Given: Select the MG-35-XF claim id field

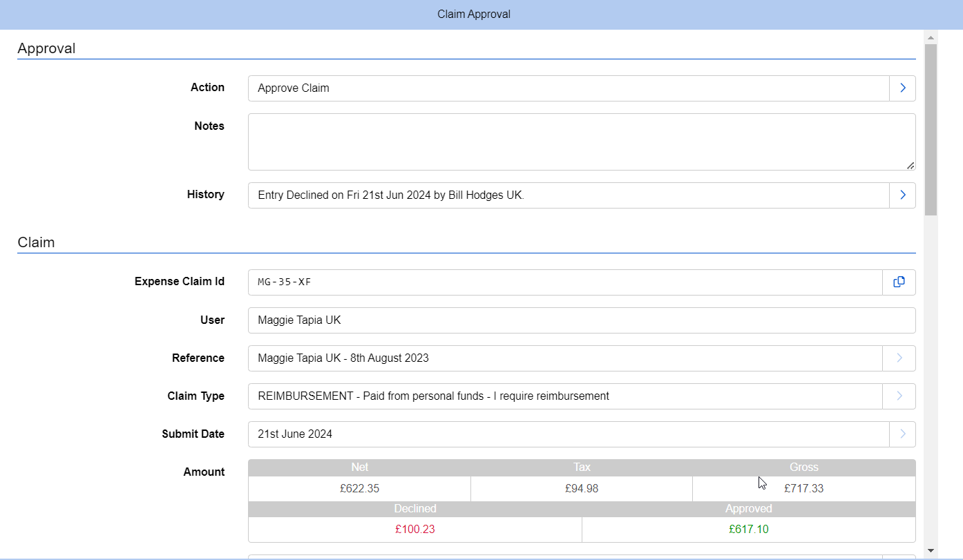Looking at the screenshot, I should [x=565, y=282].
